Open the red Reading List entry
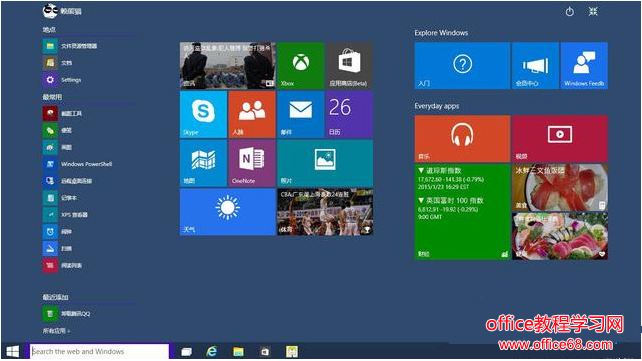Viewport: 642px width, 361px height. [63, 265]
